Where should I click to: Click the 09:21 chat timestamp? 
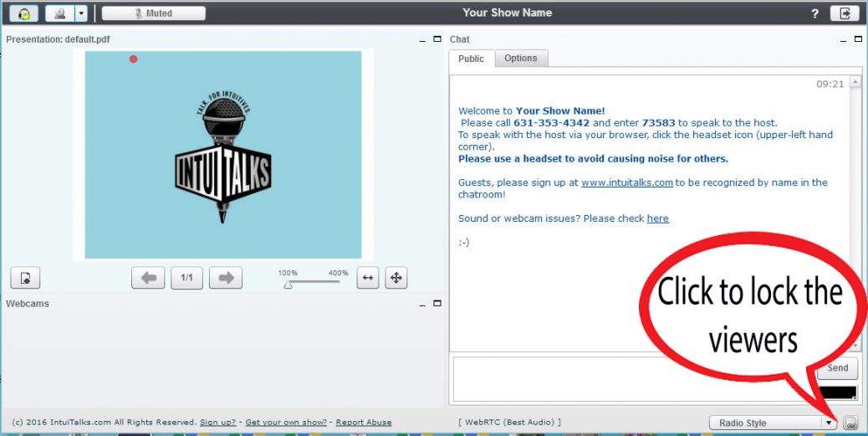coord(830,85)
